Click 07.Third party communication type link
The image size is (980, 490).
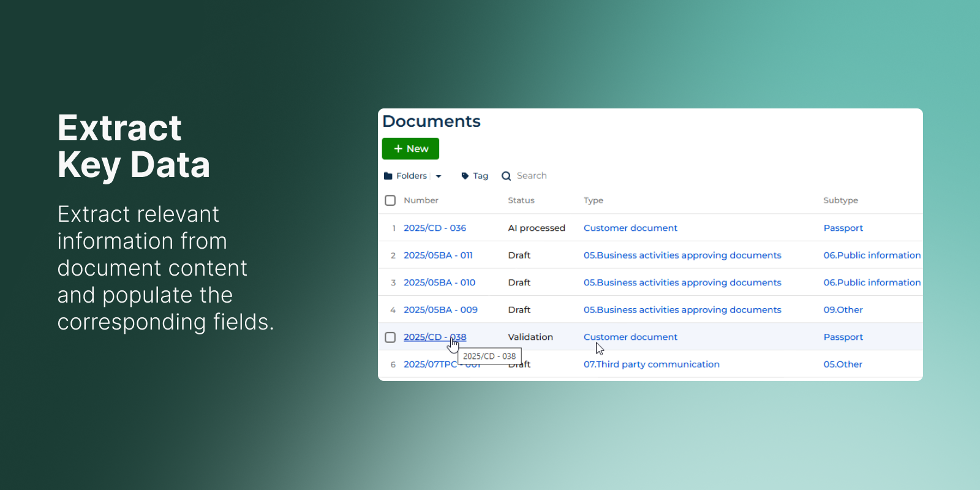[x=651, y=364]
